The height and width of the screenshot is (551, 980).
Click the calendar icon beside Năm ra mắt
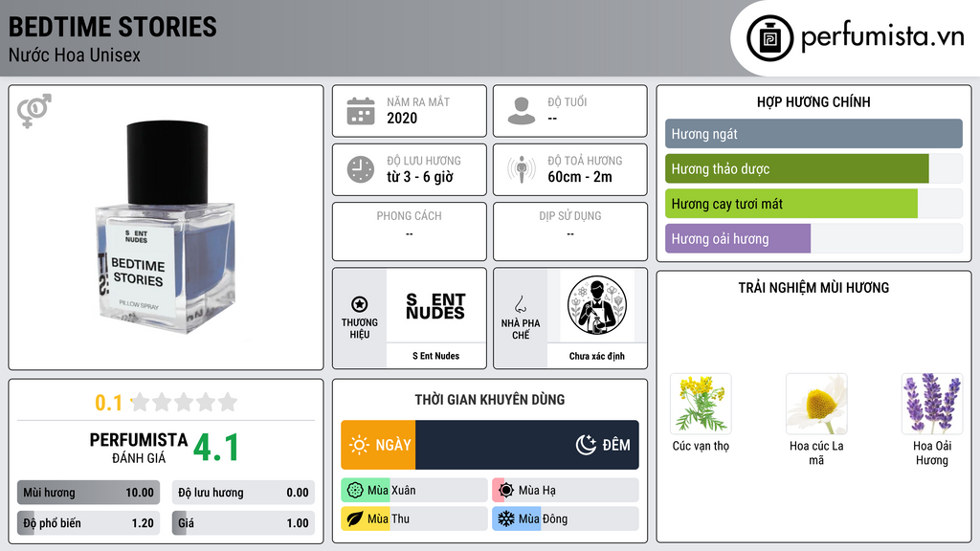tap(361, 111)
